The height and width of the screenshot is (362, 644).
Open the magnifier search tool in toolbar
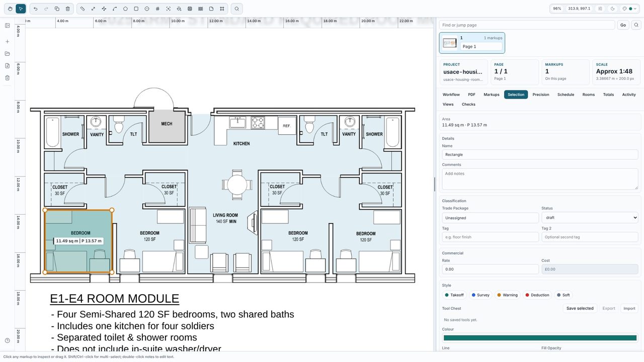[x=236, y=9]
